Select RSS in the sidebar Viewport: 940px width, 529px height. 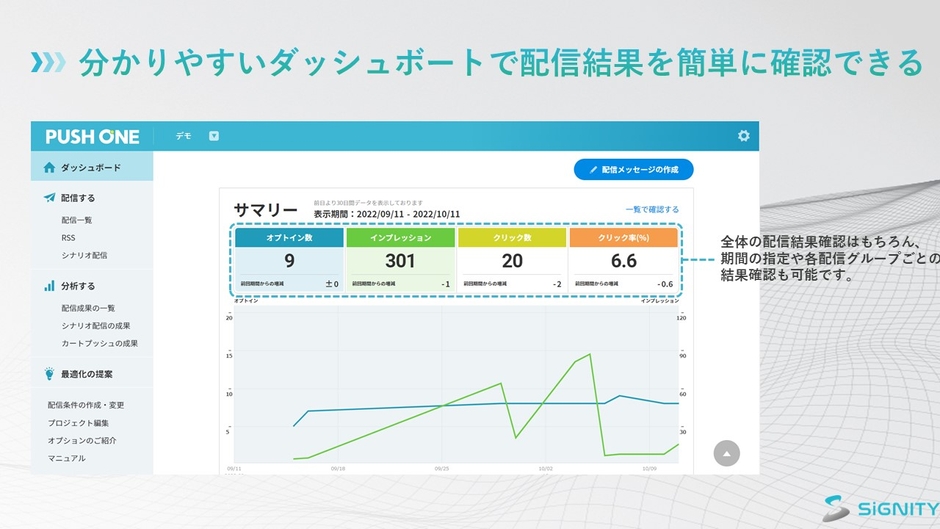(x=68, y=238)
